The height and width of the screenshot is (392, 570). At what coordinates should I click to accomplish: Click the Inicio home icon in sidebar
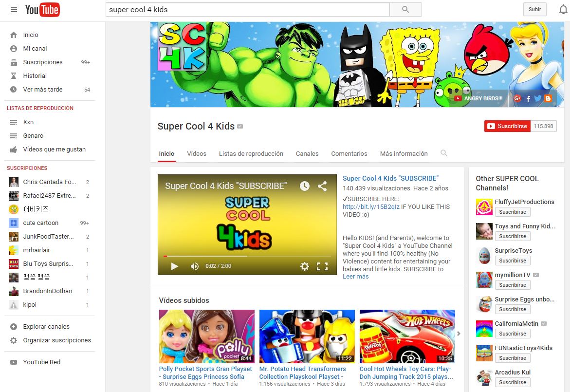tap(14, 35)
